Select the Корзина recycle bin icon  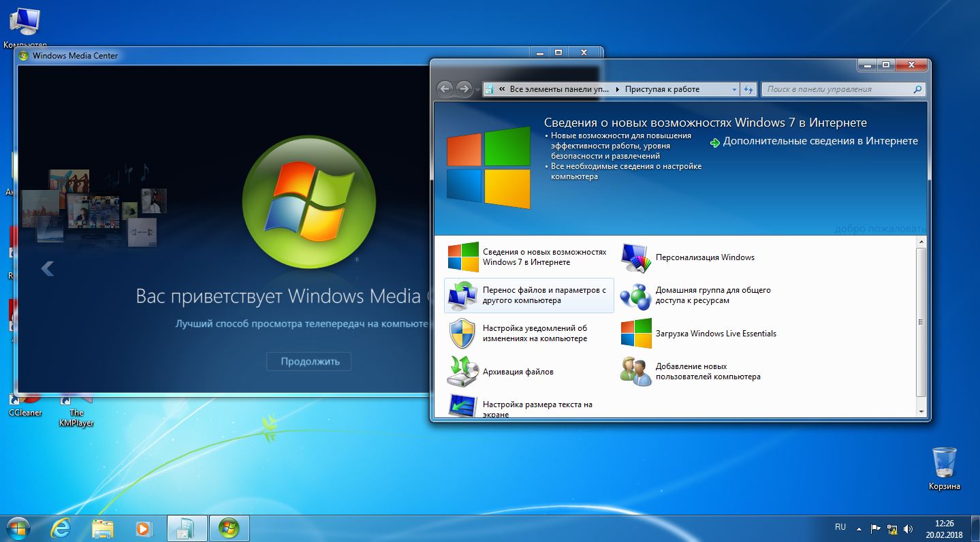tap(945, 468)
